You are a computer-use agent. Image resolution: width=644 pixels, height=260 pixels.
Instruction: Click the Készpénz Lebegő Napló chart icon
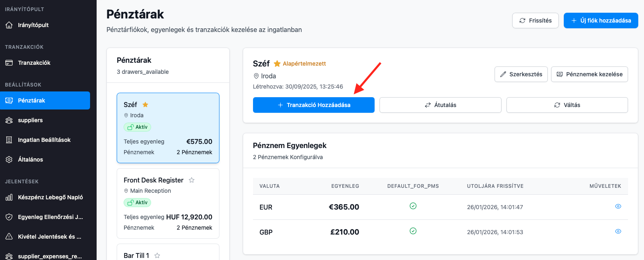coord(9,197)
